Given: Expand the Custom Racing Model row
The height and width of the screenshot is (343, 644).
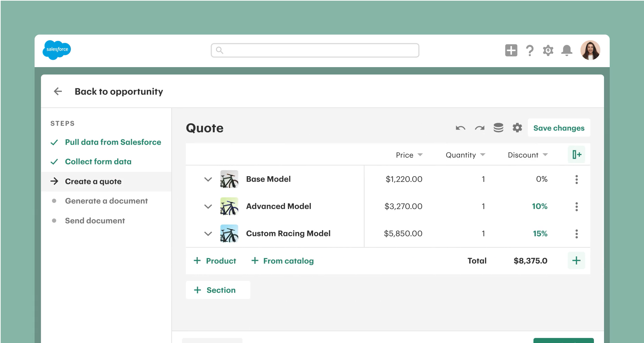Looking at the screenshot, I should coord(208,234).
